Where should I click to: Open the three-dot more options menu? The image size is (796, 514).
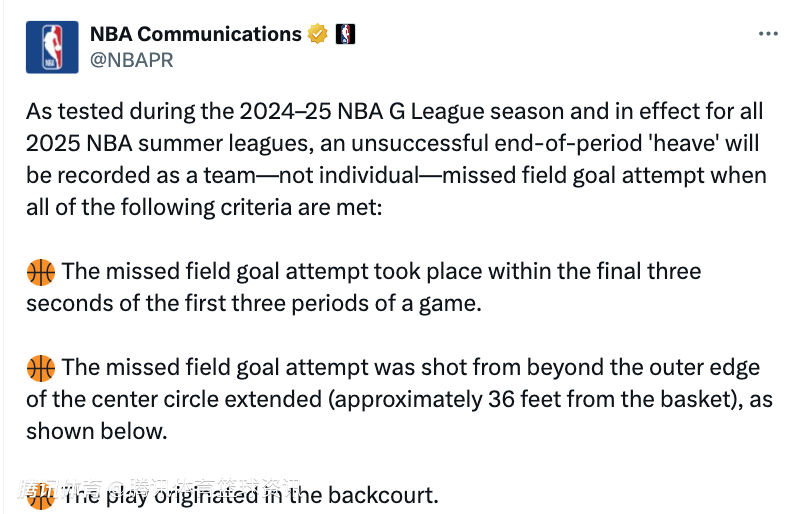pos(768,34)
